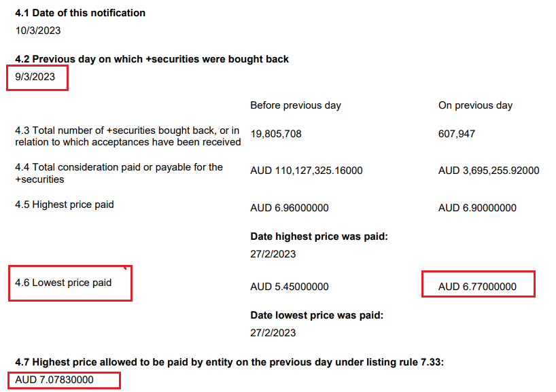The width and height of the screenshot is (556, 392).
Task: Select the value 19,805,708
Action: 276,134
